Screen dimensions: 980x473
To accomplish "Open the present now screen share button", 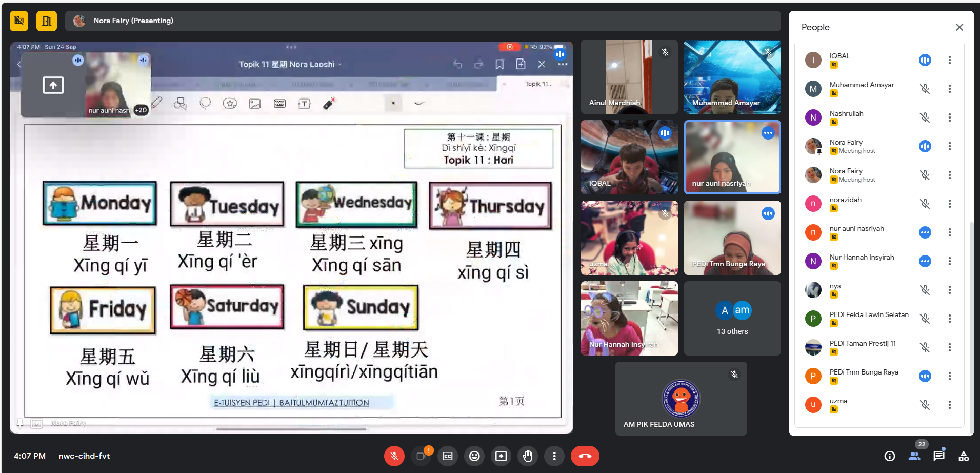I will click(x=501, y=456).
